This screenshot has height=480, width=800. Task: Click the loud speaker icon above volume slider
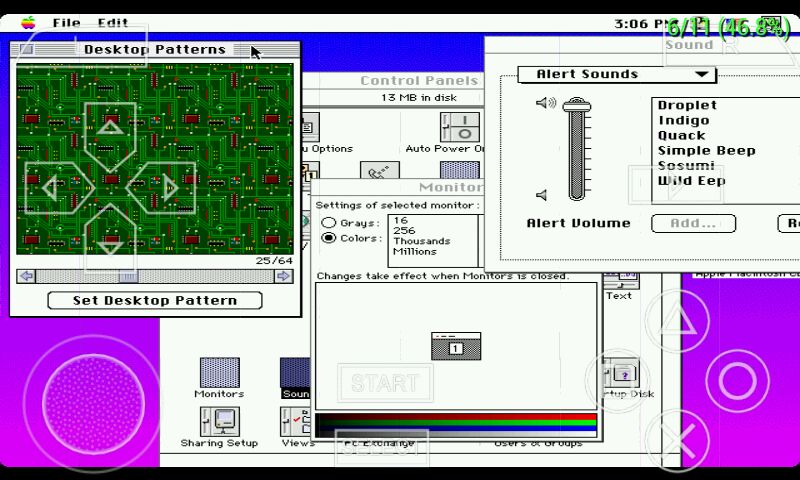546,103
